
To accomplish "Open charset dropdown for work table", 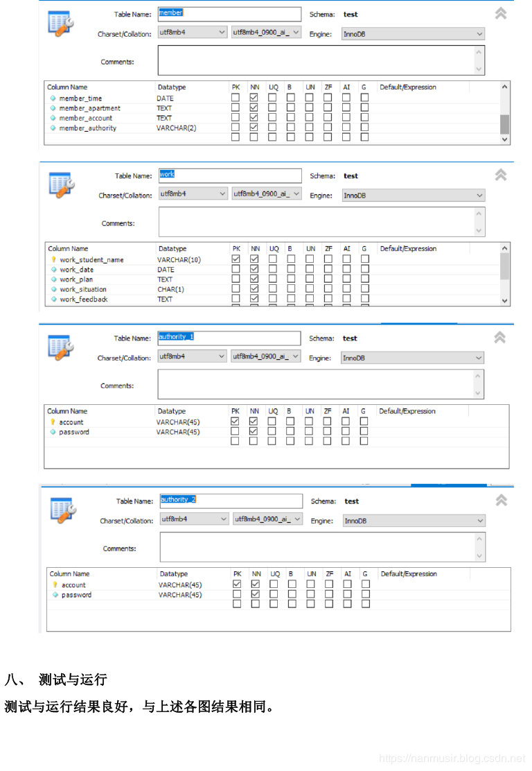I will [x=193, y=193].
